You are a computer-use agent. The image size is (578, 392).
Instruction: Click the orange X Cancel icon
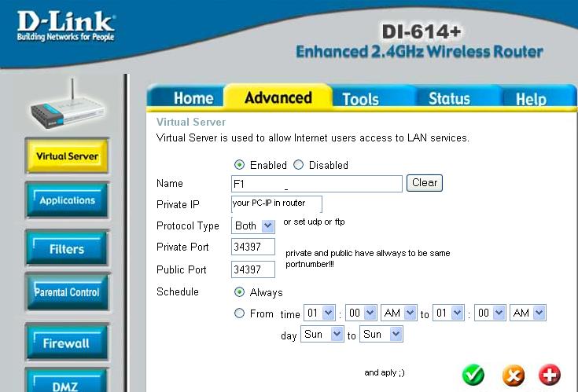[x=513, y=376]
